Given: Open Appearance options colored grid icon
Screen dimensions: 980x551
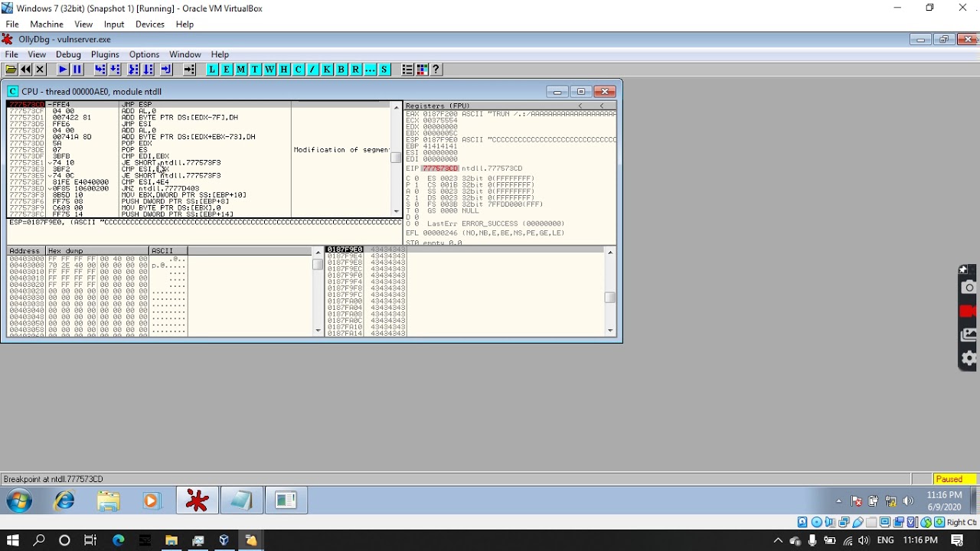Looking at the screenshot, I should click(x=422, y=70).
